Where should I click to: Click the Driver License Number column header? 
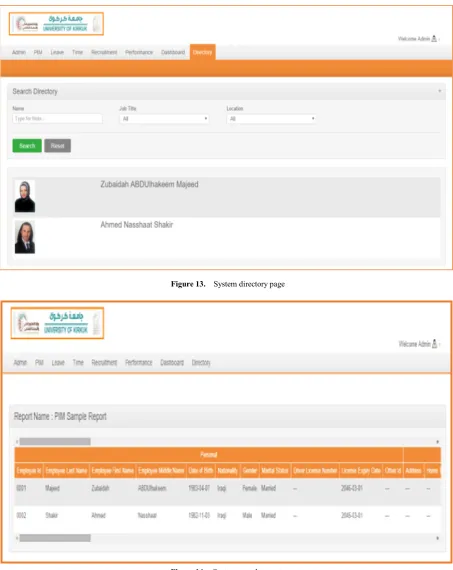[x=315, y=470]
